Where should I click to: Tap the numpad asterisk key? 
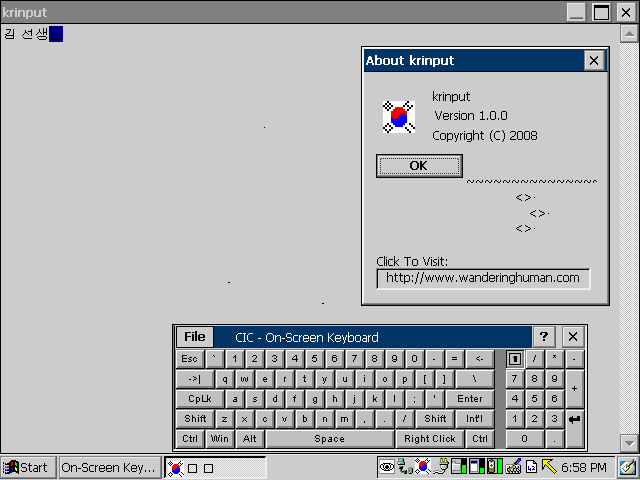point(554,359)
